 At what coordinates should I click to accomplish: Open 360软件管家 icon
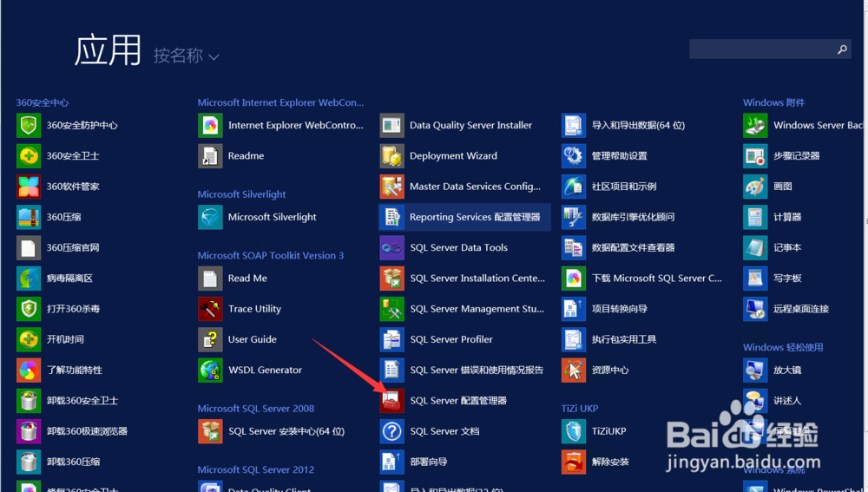tap(29, 187)
